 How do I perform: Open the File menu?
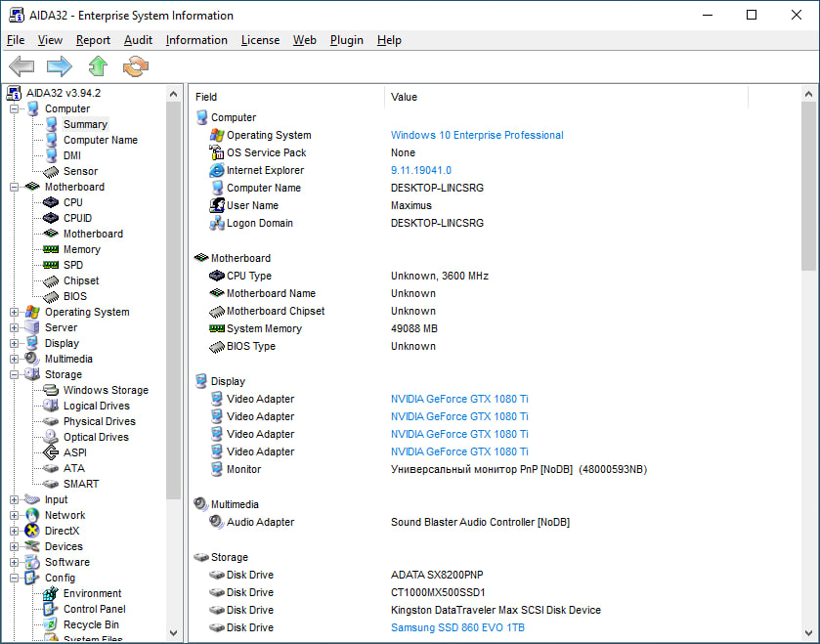pyautogui.click(x=16, y=40)
